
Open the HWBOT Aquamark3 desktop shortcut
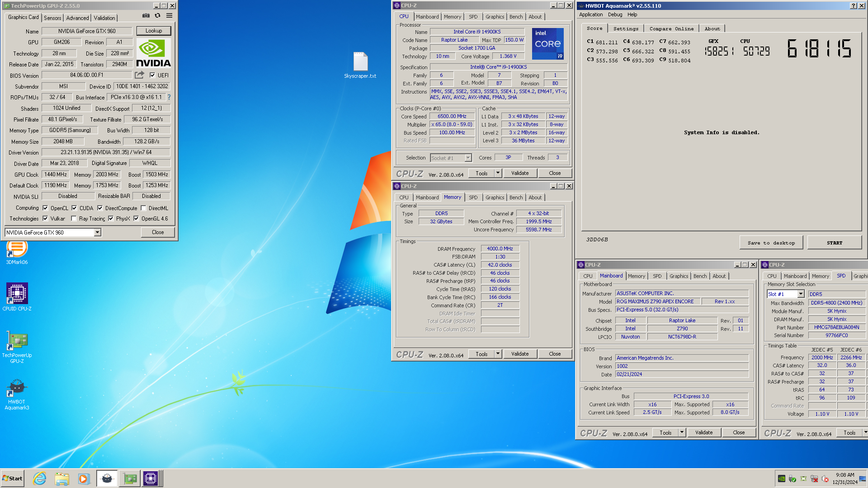[17, 394]
